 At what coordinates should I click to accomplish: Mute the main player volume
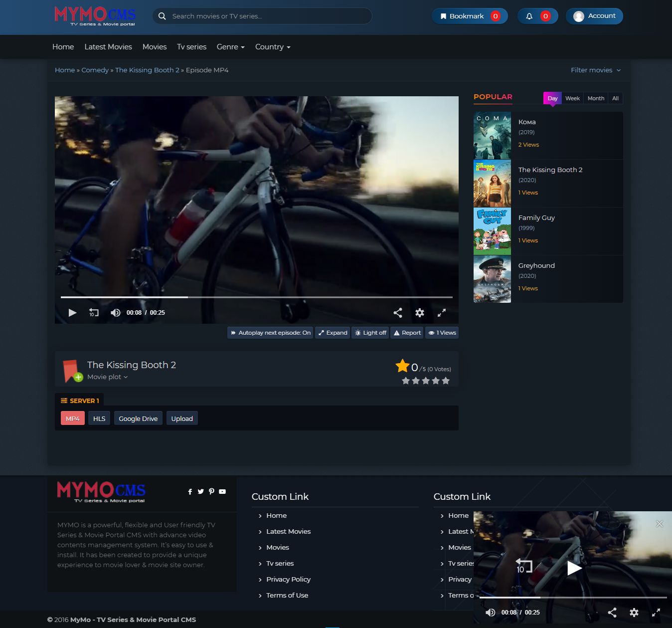click(116, 313)
